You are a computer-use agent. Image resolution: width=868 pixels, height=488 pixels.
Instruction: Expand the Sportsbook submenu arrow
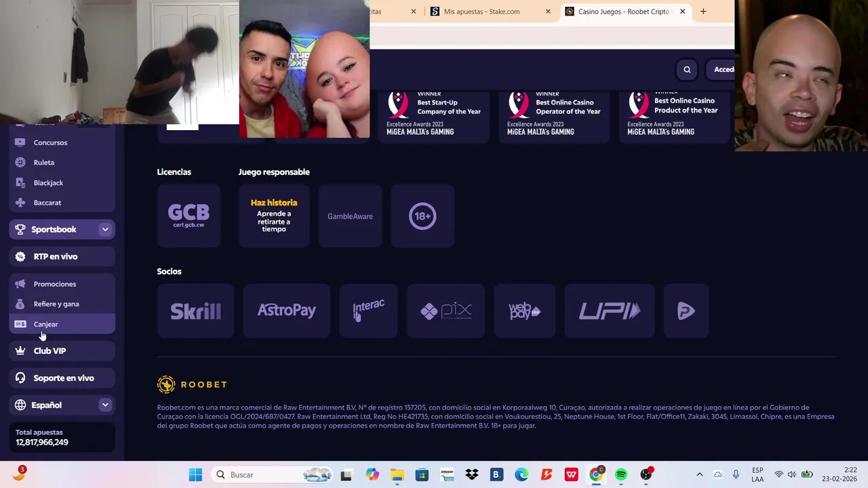[105, 229]
